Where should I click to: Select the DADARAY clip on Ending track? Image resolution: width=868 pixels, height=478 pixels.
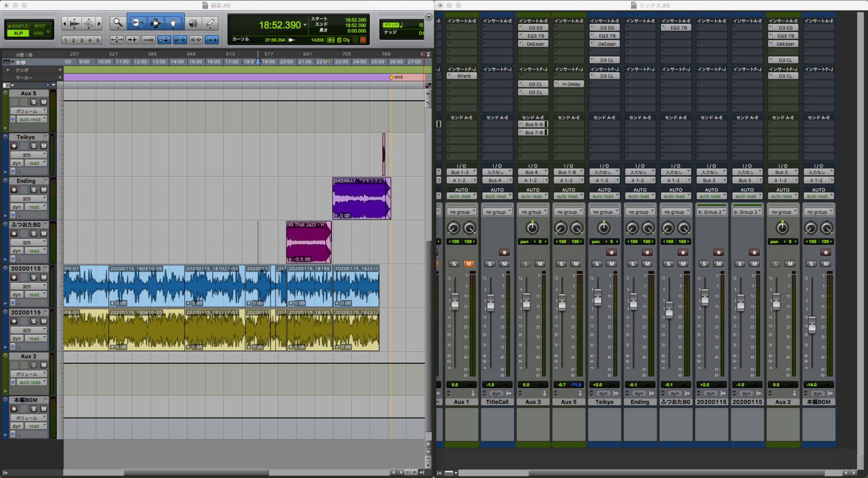point(361,198)
